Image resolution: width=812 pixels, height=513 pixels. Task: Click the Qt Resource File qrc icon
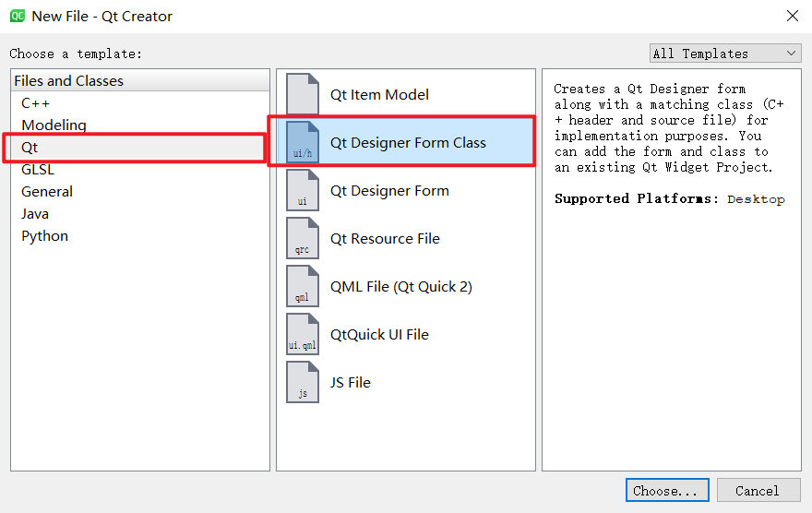pyautogui.click(x=303, y=238)
